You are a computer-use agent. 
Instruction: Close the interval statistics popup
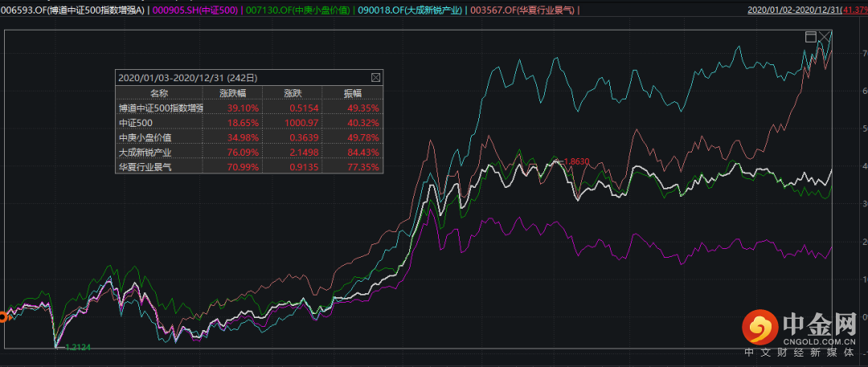[x=375, y=78]
